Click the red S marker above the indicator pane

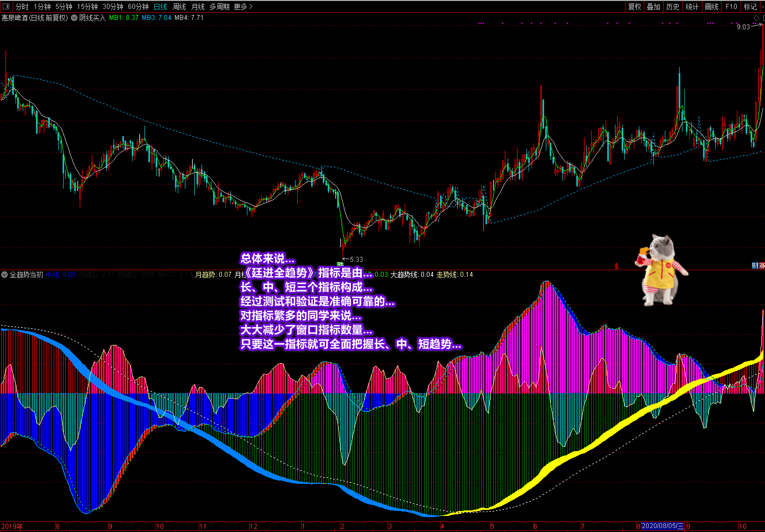[617, 266]
